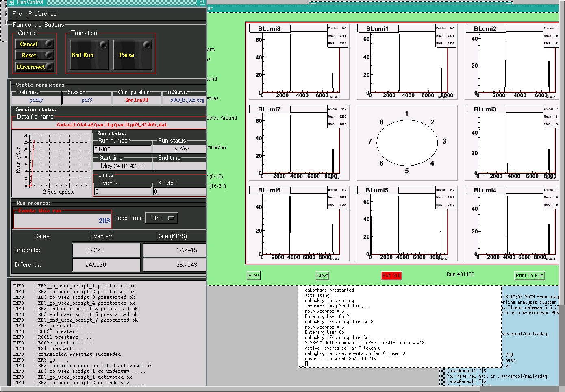Click the BLumi5 histogram plot
Image resolution: width=565 pixels, height=392 pixels.
click(407, 223)
